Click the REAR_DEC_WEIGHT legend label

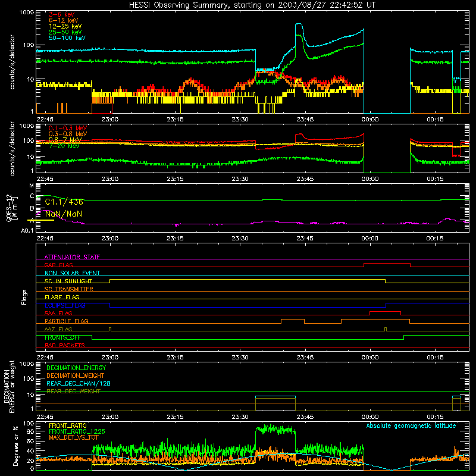[x=73, y=392]
